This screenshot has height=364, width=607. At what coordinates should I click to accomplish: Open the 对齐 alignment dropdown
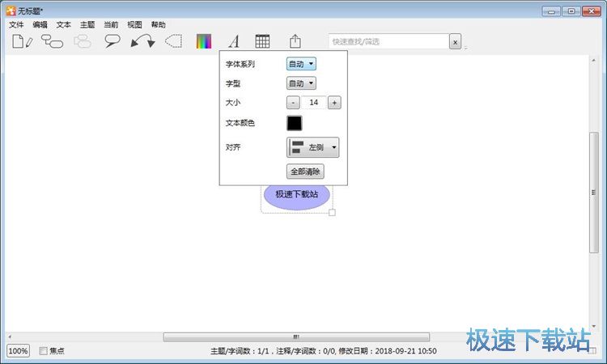click(x=312, y=147)
